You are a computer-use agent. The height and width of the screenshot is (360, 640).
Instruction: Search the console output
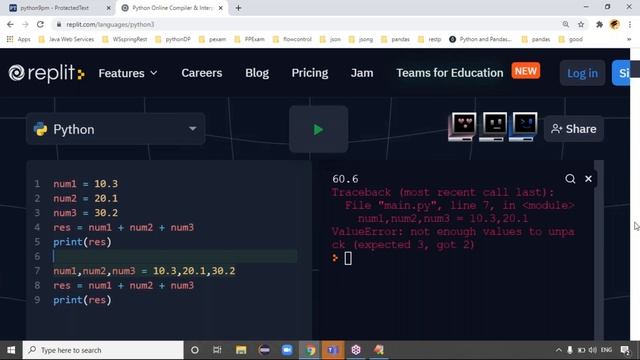pyautogui.click(x=570, y=179)
